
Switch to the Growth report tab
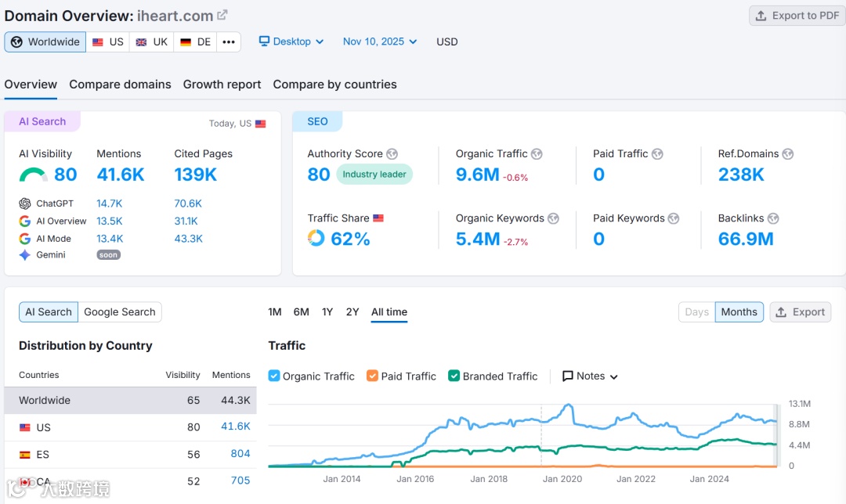[x=222, y=85]
